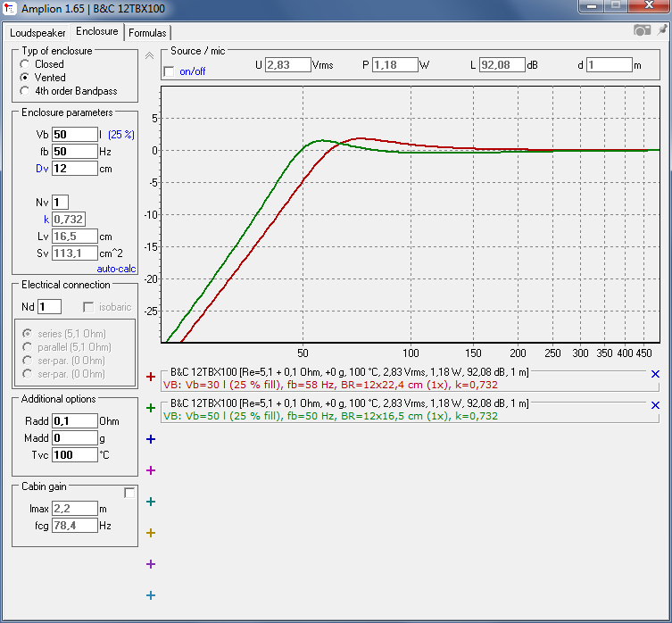672x623 pixels.
Task: Click the blue Dv label link
Action: (x=42, y=169)
